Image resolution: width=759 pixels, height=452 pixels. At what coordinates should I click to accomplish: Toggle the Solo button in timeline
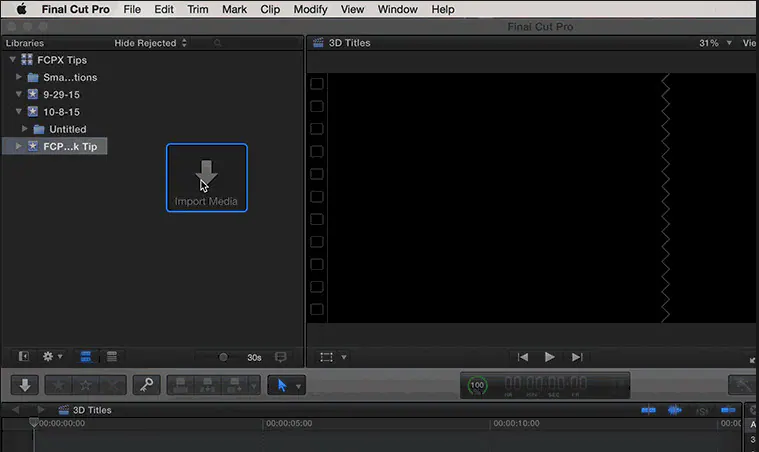702,411
